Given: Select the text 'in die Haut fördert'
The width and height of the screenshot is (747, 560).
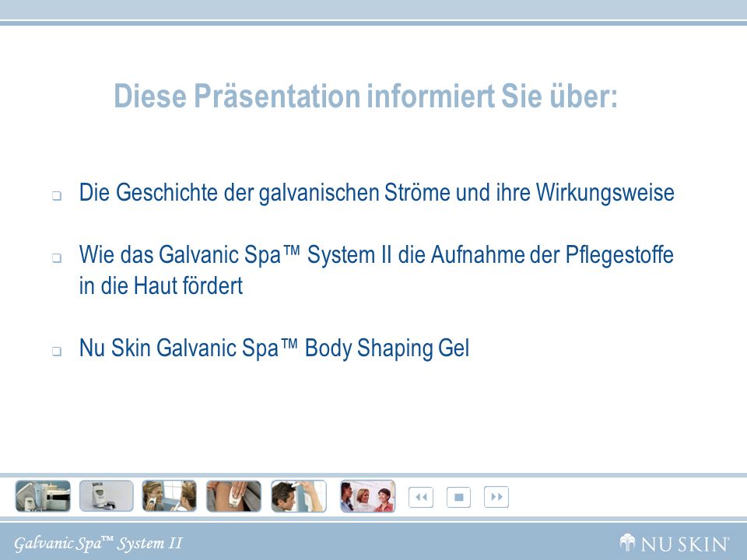Looking at the screenshot, I should point(161,285).
